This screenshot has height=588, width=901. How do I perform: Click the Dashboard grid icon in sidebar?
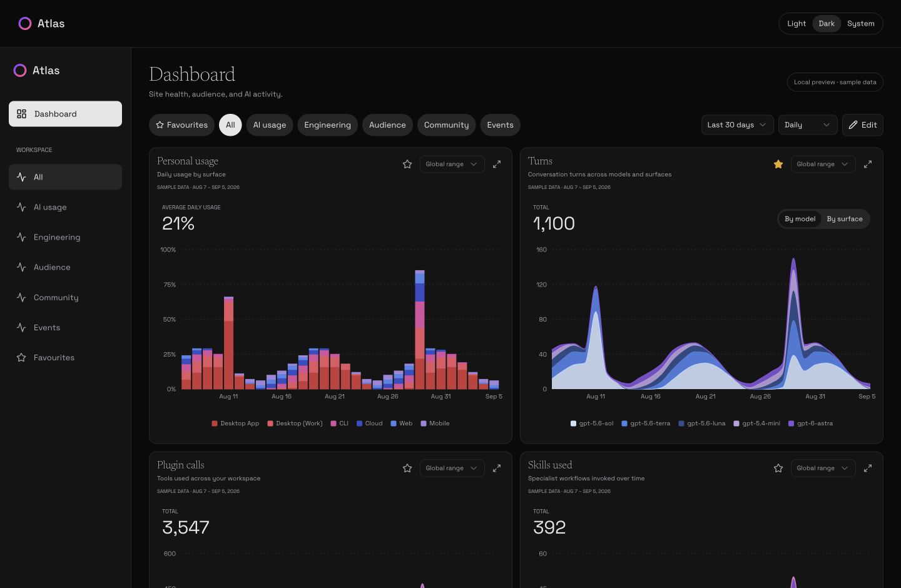tap(21, 114)
